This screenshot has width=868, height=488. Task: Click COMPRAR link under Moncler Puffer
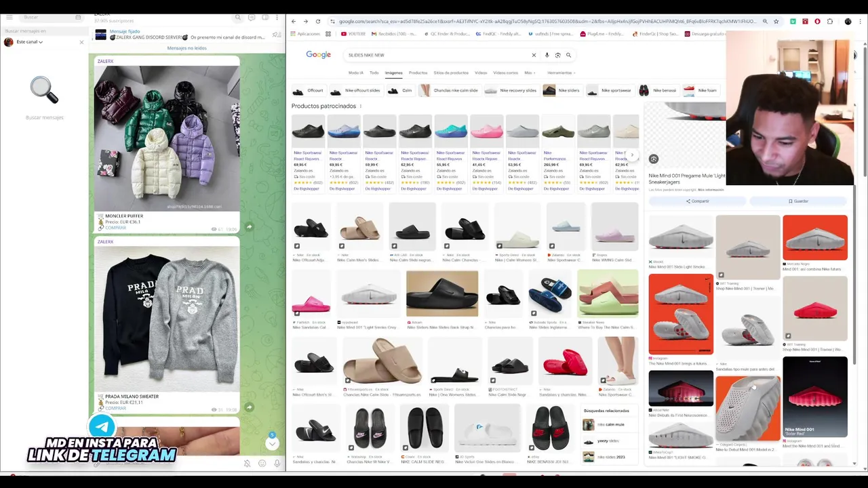pos(115,228)
